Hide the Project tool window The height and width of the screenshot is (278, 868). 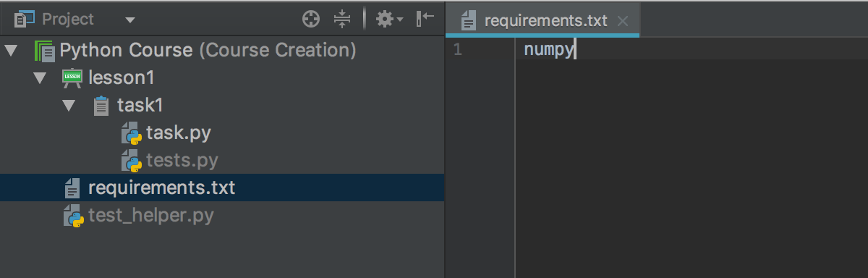pyautogui.click(x=425, y=20)
